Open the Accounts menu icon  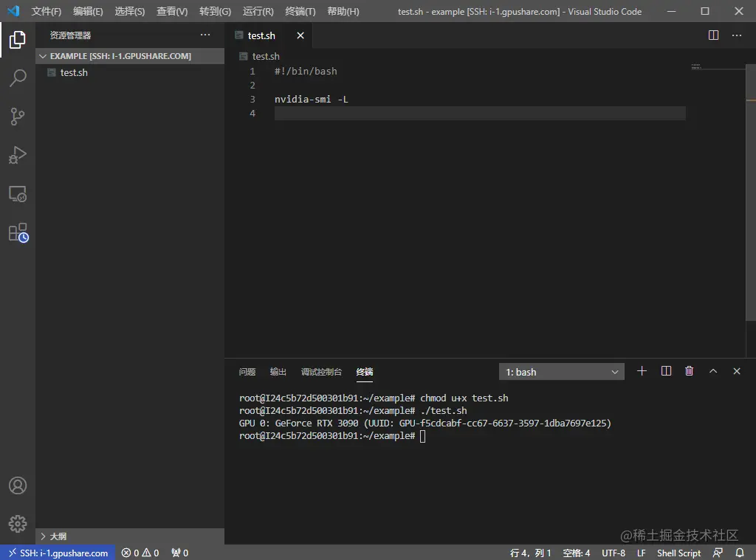coord(18,485)
